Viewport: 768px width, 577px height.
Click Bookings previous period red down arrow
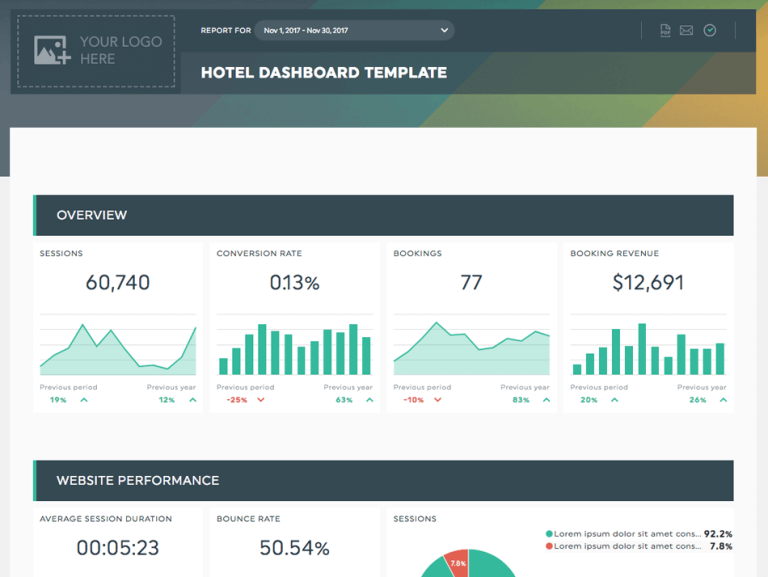point(438,400)
